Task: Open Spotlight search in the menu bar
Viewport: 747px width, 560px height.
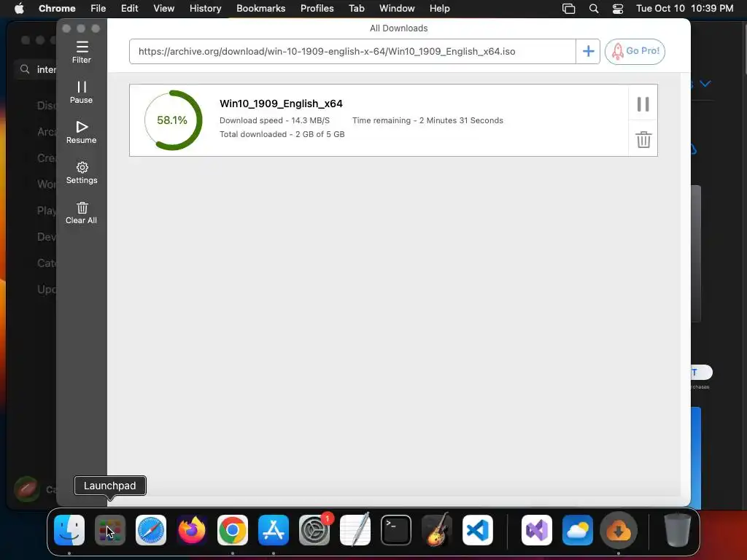Action: click(x=594, y=9)
